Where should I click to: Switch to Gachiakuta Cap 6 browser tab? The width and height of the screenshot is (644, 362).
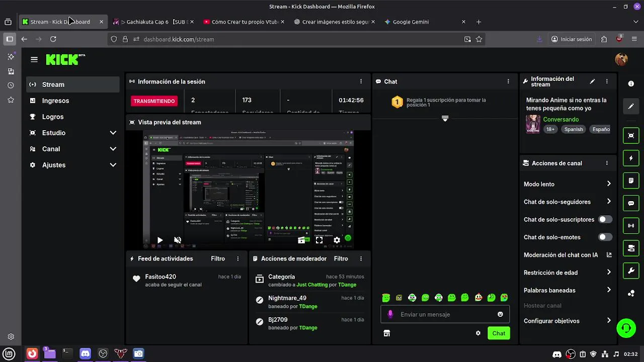(x=153, y=22)
